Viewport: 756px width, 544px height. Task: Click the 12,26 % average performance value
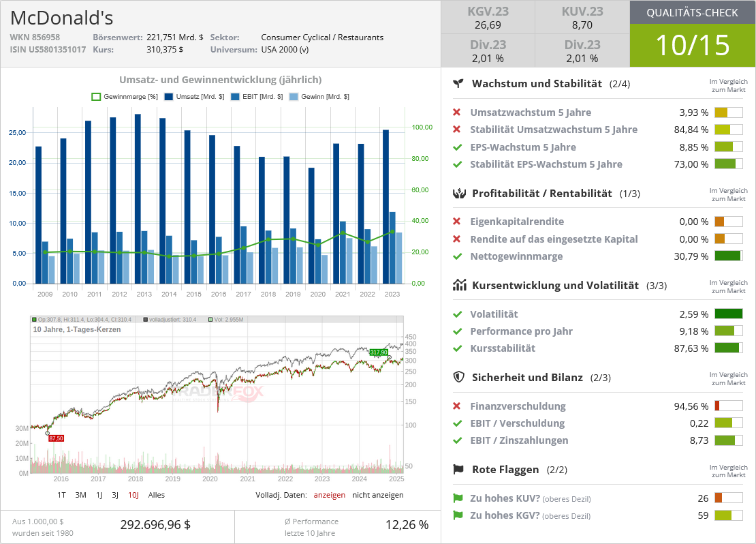pyautogui.click(x=407, y=525)
